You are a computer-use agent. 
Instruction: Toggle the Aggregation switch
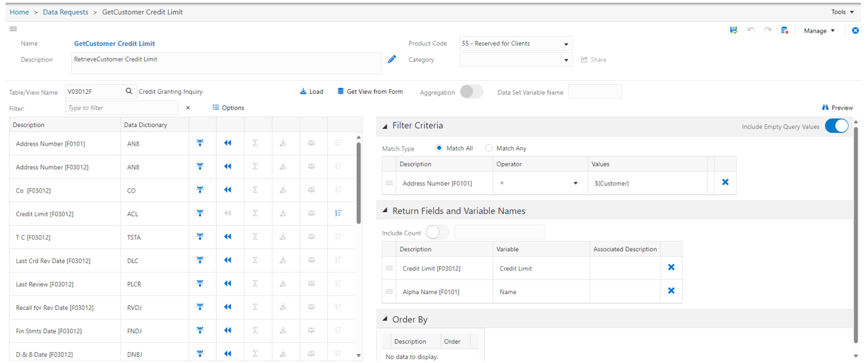[472, 92]
